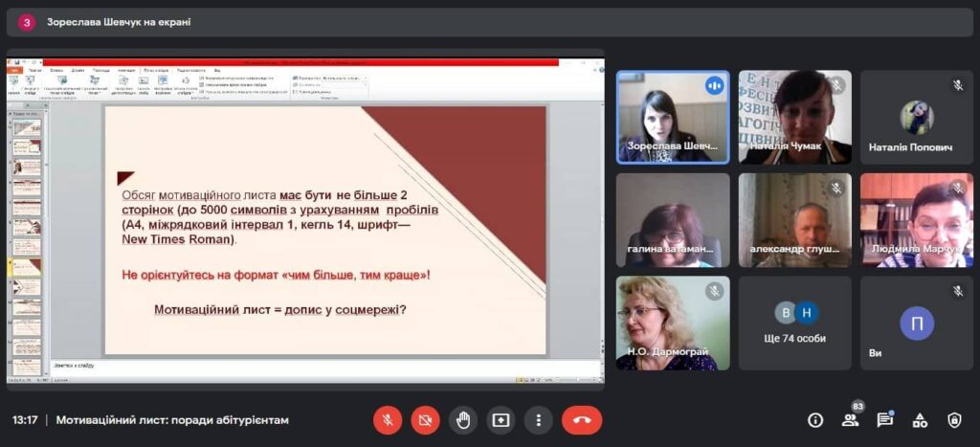Unmute the microphone in call controls

coord(388,420)
